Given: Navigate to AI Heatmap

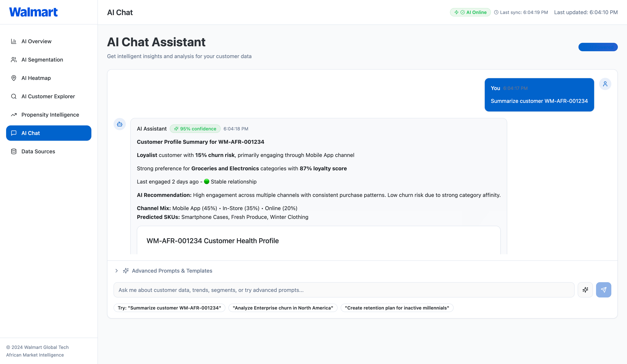Looking at the screenshot, I should pyautogui.click(x=49, y=78).
